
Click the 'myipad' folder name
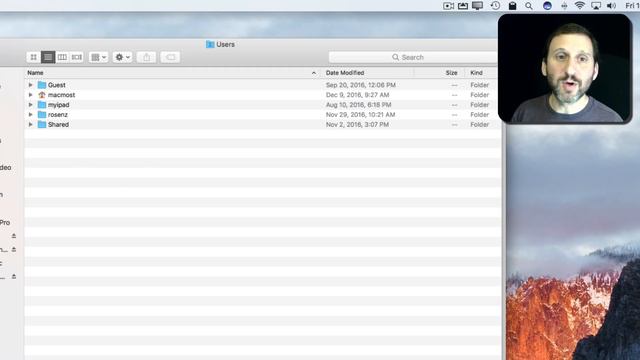59,105
